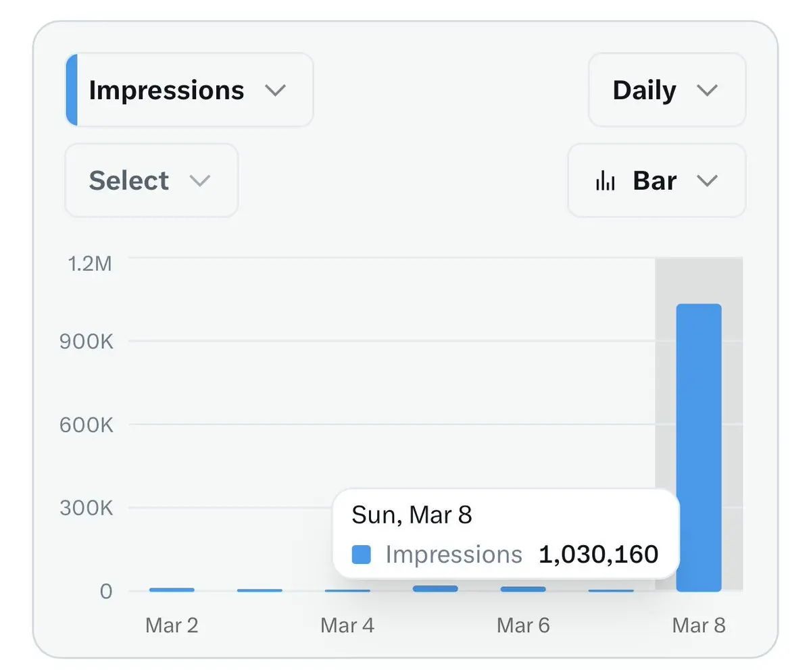This screenshot has width=811, height=672.
Task: Click the chevron next to Select
Action: [200, 181]
